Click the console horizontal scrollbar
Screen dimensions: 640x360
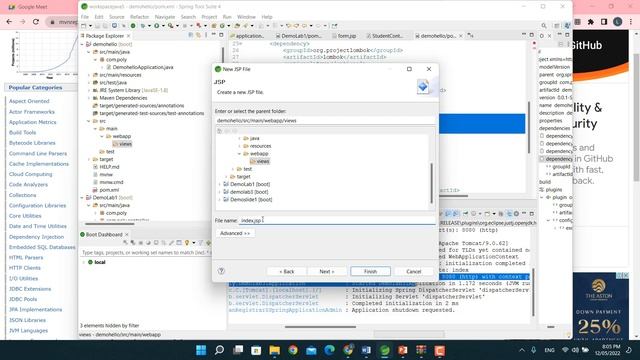tap(320, 327)
